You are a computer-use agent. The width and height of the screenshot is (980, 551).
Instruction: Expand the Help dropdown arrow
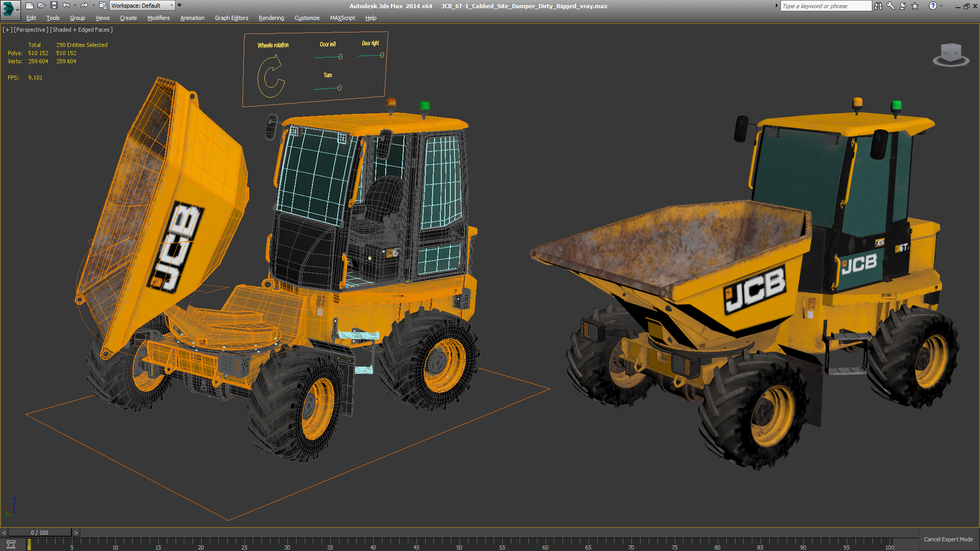[x=941, y=6]
